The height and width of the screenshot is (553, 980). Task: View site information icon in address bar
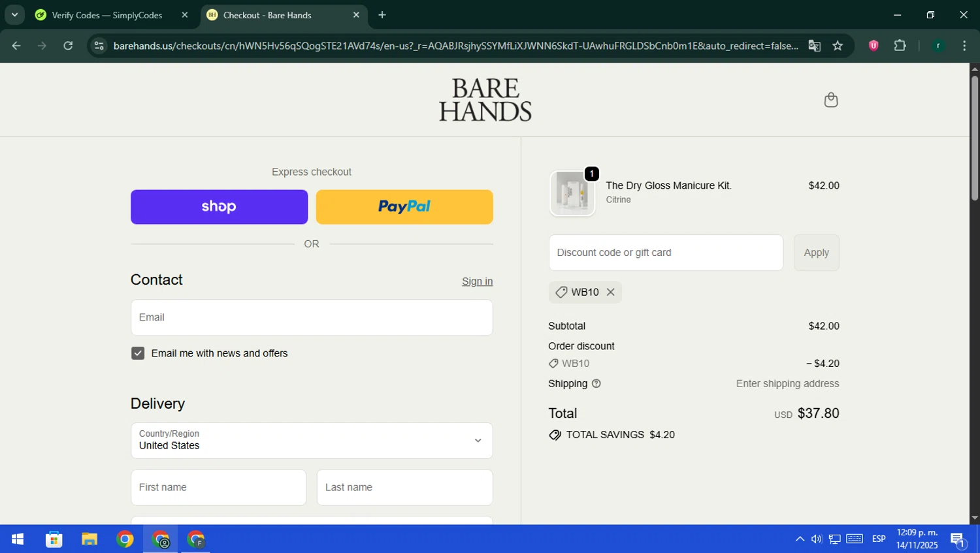[99, 46]
